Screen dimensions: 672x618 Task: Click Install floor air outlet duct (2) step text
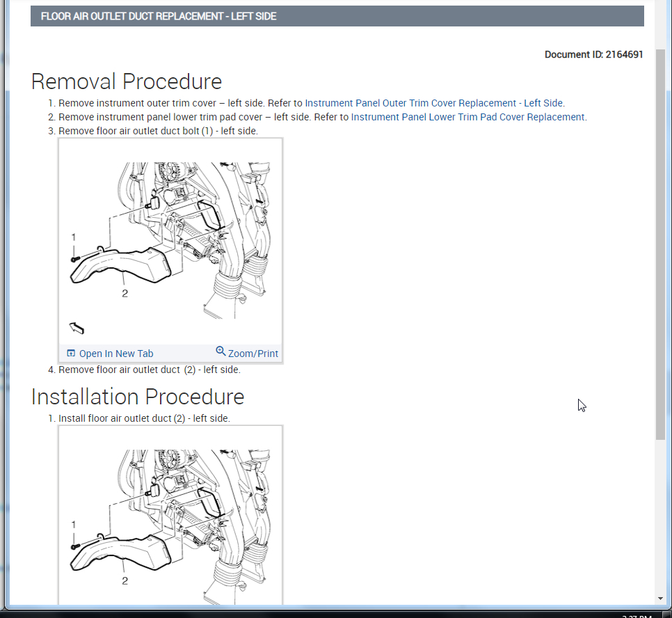coord(145,418)
